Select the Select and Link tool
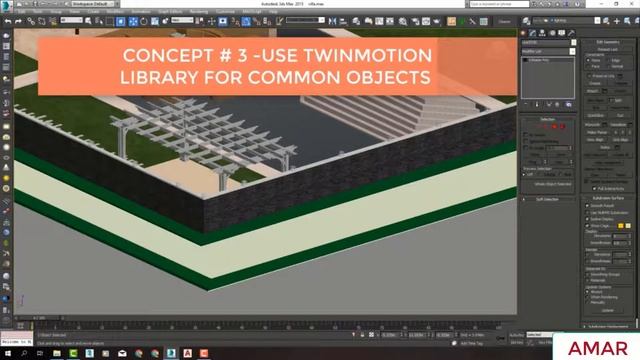 click(31, 21)
